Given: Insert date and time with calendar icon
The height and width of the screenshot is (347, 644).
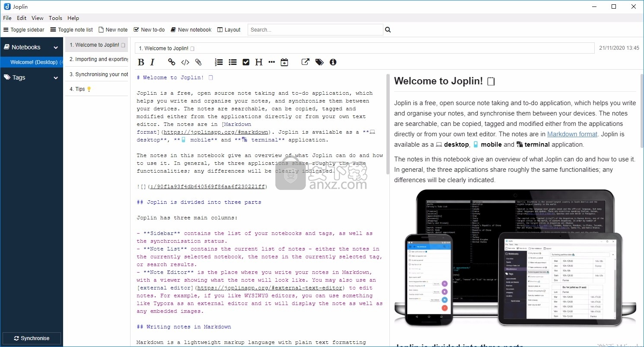Looking at the screenshot, I should click(284, 62).
